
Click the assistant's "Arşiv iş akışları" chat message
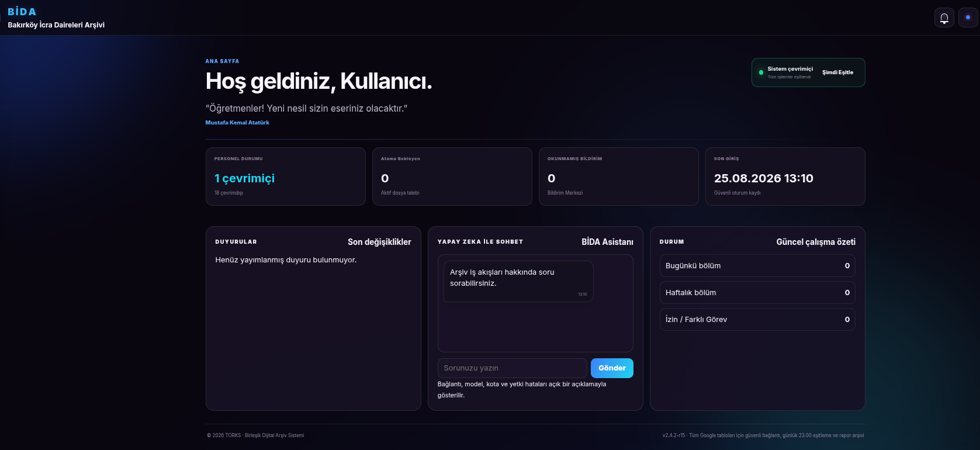pyautogui.click(x=518, y=281)
